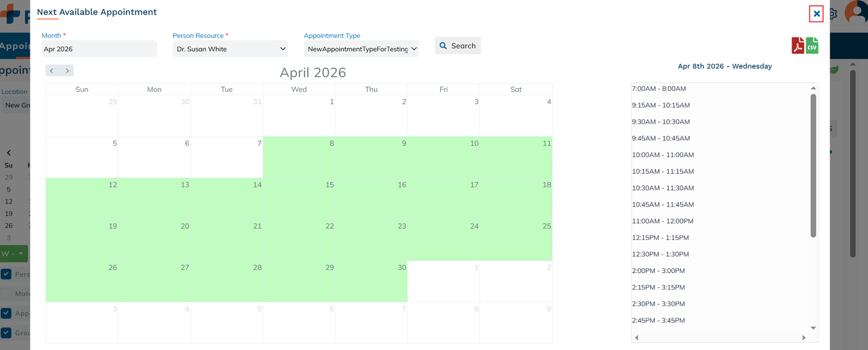The height and width of the screenshot is (350, 868).
Task: Export appointments as CSV file
Action: [x=812, y=46]
